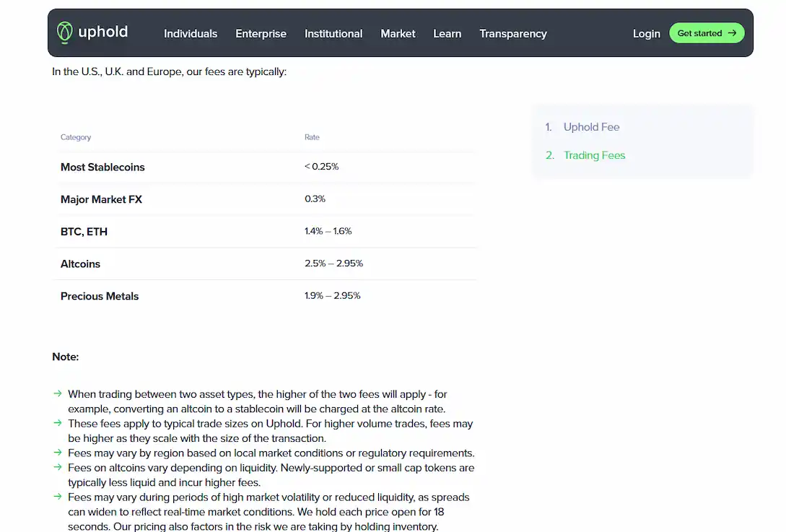Viewport: 786px width, 532px height.
Task: Select the Most Stablecoins row label
Action: [x=102, y=167]
